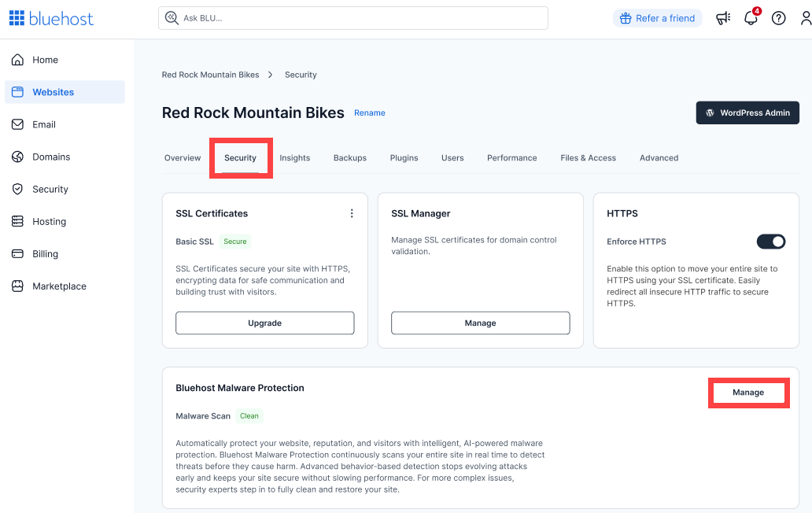Click the account profile icon
Viewport: 812px width, 513px height.
coord(804,18)
